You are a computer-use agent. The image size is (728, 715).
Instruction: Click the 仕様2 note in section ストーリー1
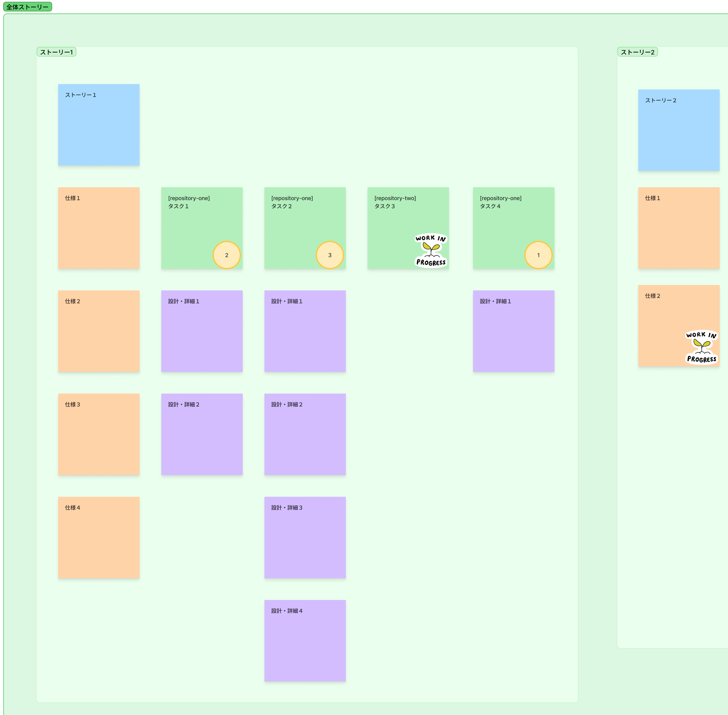tap(99, 331)
